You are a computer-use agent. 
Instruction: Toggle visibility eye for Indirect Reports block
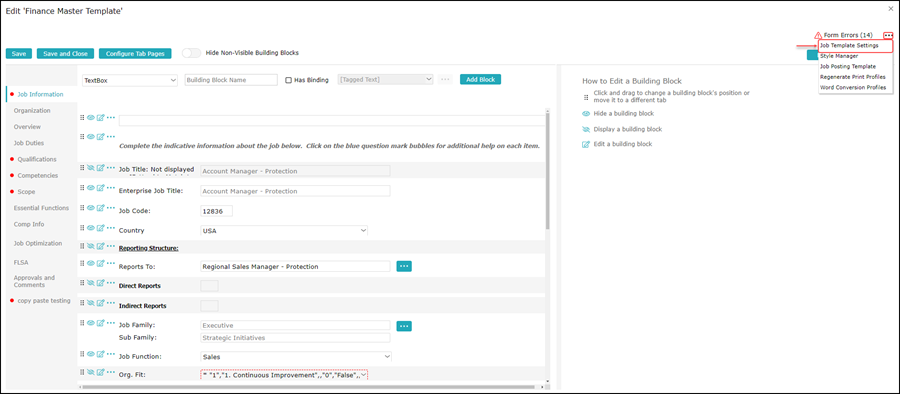[x=91, y=303]
